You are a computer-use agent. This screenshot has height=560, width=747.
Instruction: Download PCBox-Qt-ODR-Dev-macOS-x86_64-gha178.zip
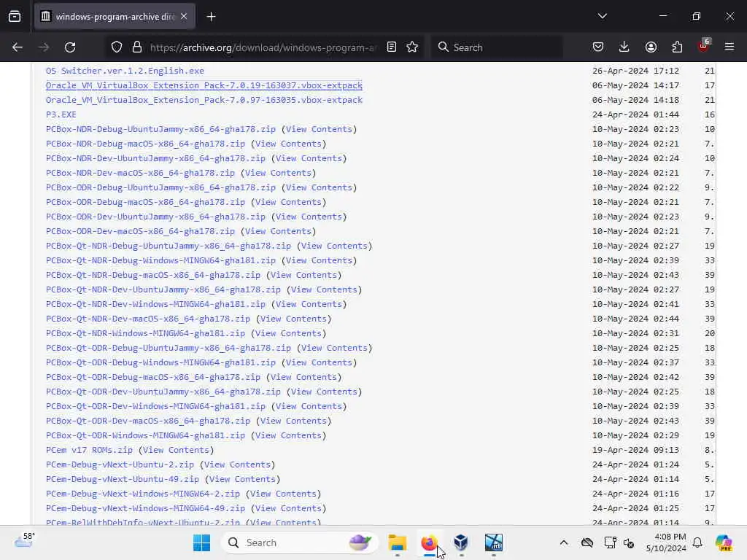pos(147,421)
